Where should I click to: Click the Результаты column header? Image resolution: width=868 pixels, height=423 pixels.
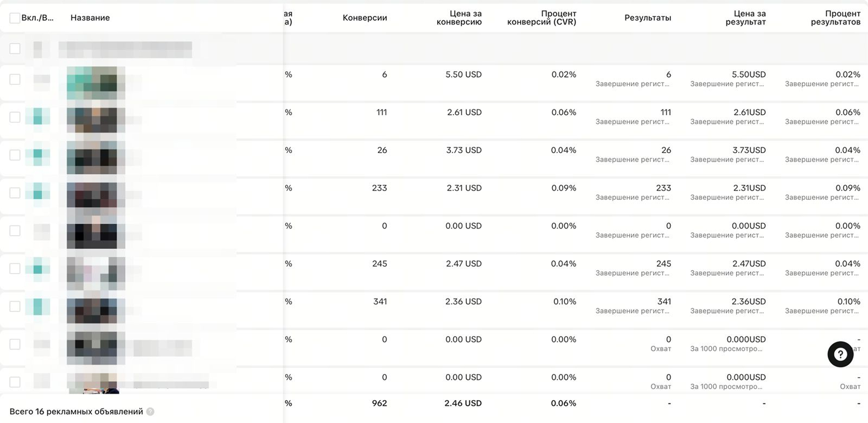point(647,18)
